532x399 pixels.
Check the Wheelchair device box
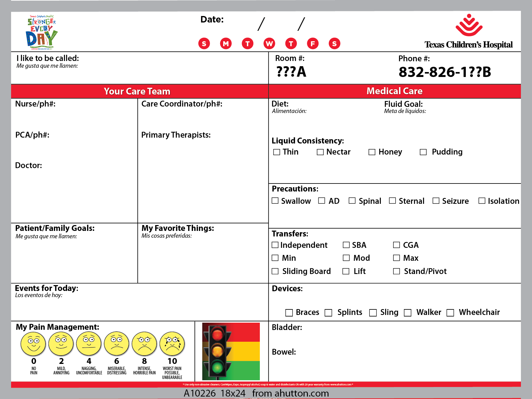click(x=450, y=313)
